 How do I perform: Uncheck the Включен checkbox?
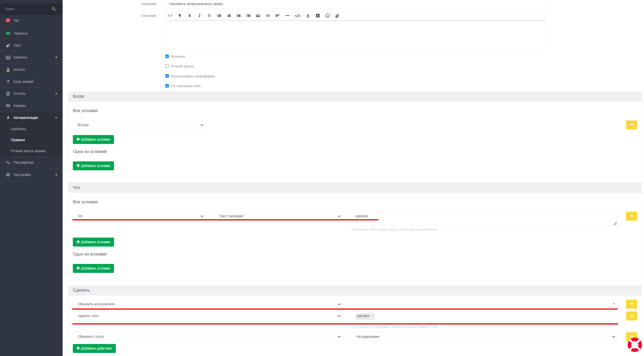pyautogui.click(x=167, y=56)
